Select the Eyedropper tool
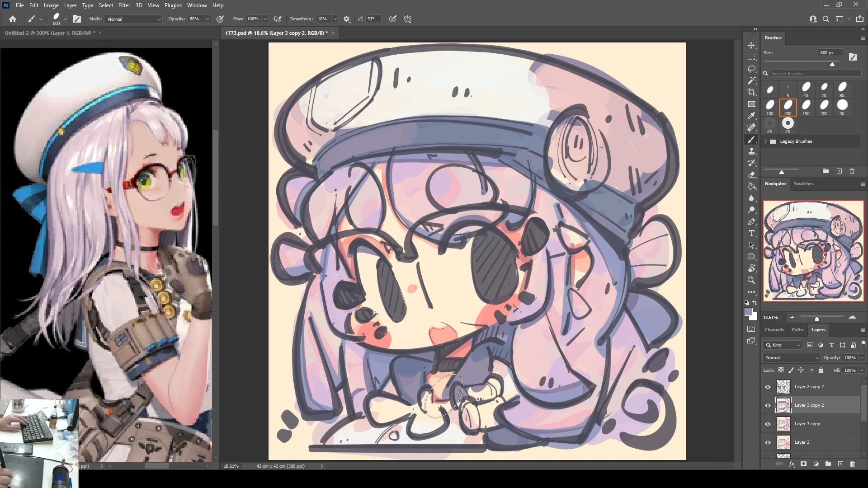868x488 pixels. click(751, 116)
